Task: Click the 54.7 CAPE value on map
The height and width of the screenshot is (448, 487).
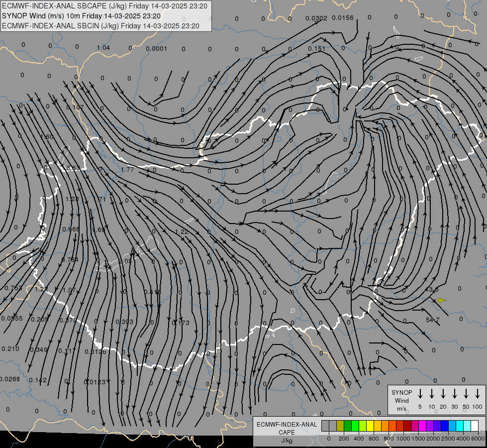Action: (433, 320)
